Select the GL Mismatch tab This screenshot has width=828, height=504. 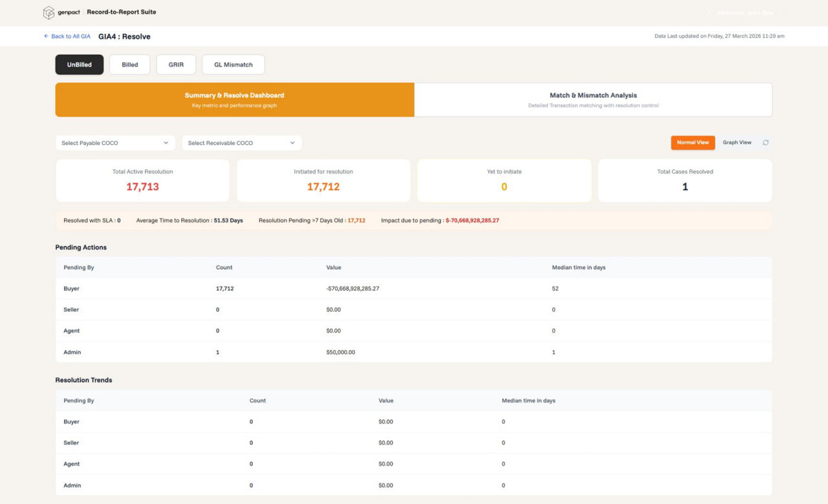(x=234, y=65)
